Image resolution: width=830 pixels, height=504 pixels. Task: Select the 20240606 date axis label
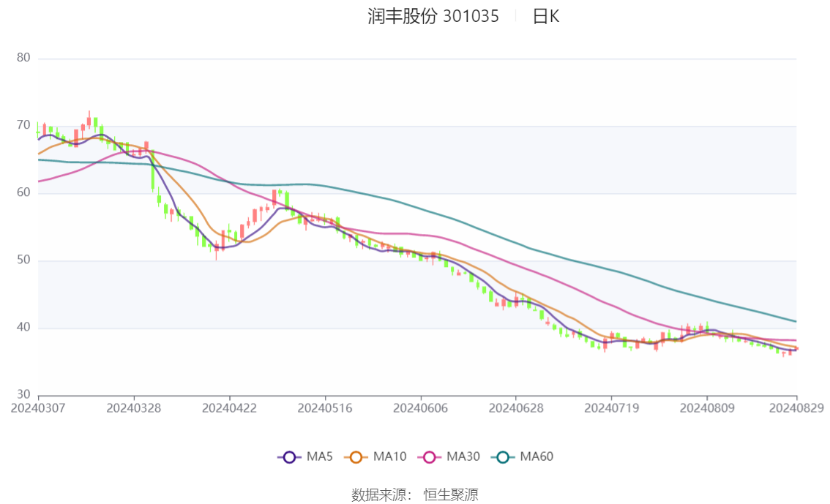(420, 408)
